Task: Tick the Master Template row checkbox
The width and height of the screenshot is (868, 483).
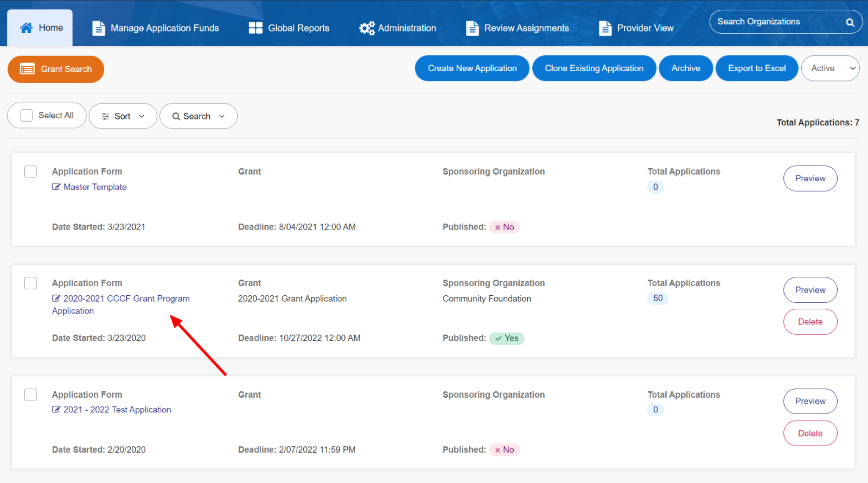Action: pyautogui.click(x=31, y=171)
